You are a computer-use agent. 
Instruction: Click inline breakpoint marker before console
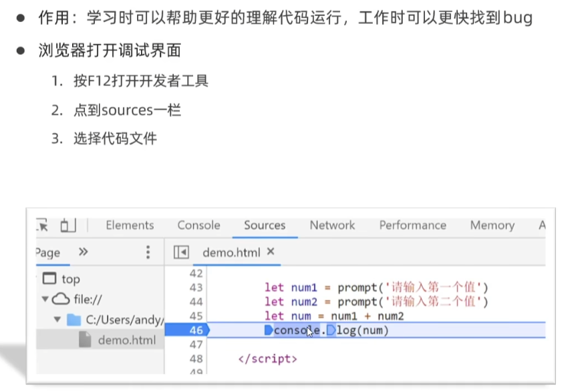coord(269,330)
